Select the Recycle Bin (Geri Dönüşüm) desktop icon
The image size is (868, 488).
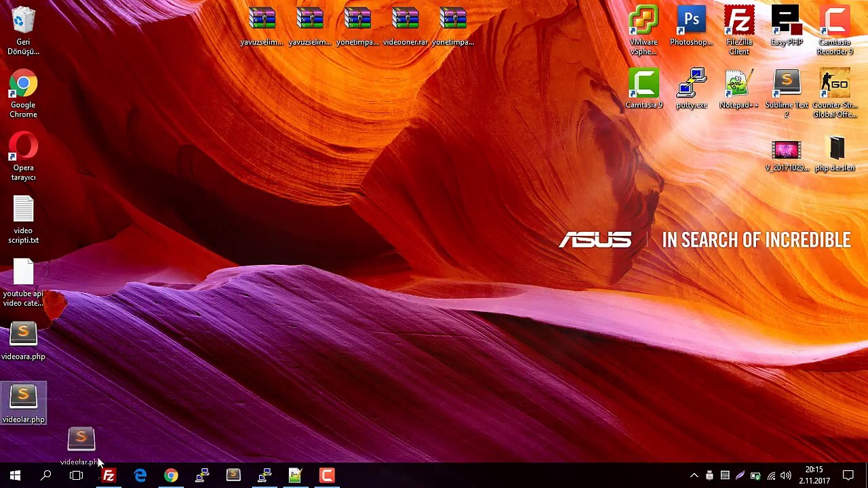[x=23, y=31]
